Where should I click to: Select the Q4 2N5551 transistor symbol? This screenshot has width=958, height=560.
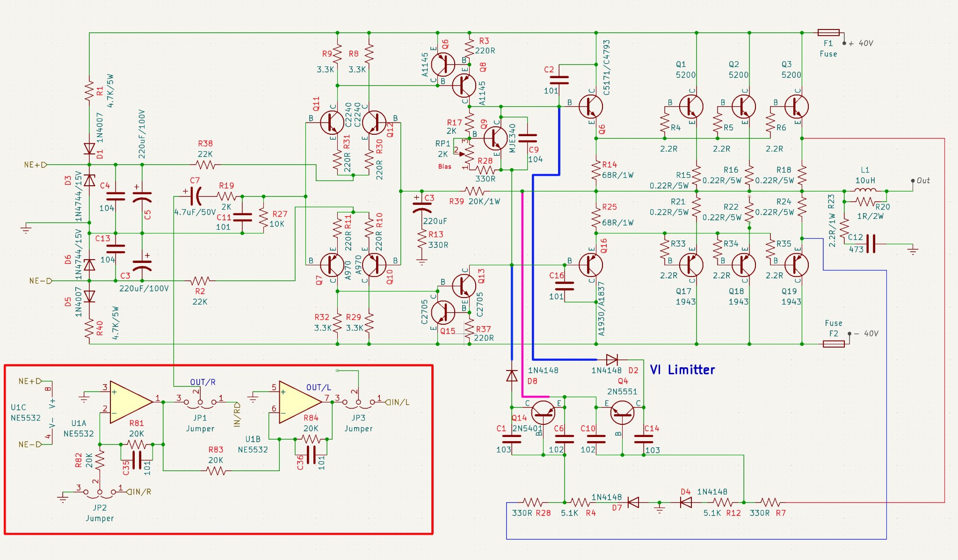coord(622,413)
